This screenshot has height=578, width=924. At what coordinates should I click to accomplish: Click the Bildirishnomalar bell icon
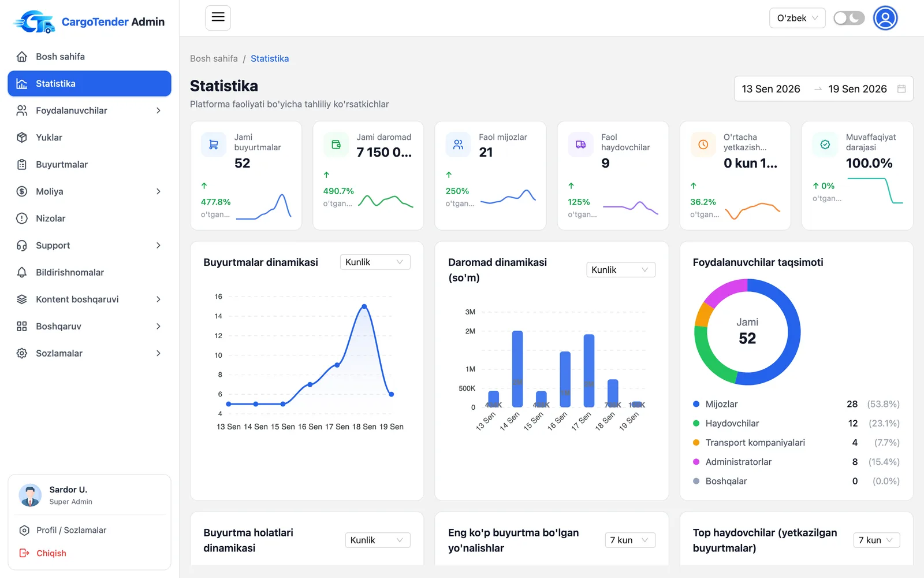pyautogui.click(x=22, y=272)
